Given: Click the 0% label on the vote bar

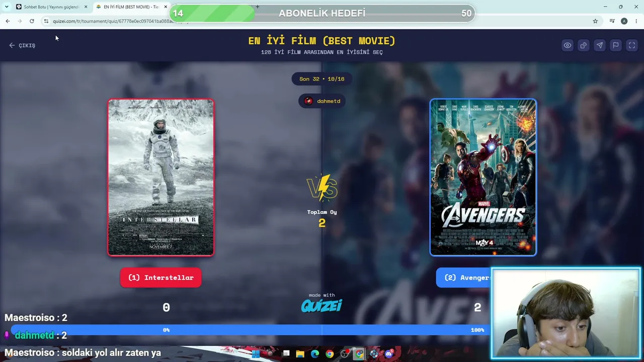Looking at the screenshot, I should (x=166, y=330).
